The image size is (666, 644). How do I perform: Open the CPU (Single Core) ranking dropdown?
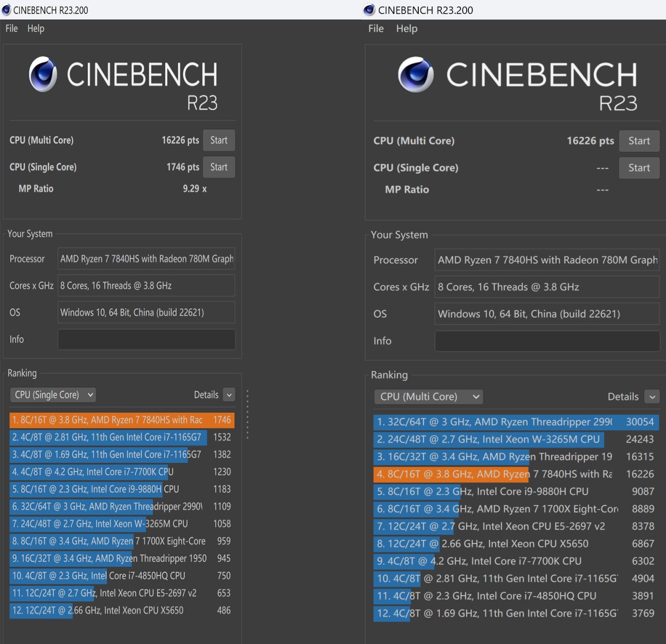coord(54,395)
